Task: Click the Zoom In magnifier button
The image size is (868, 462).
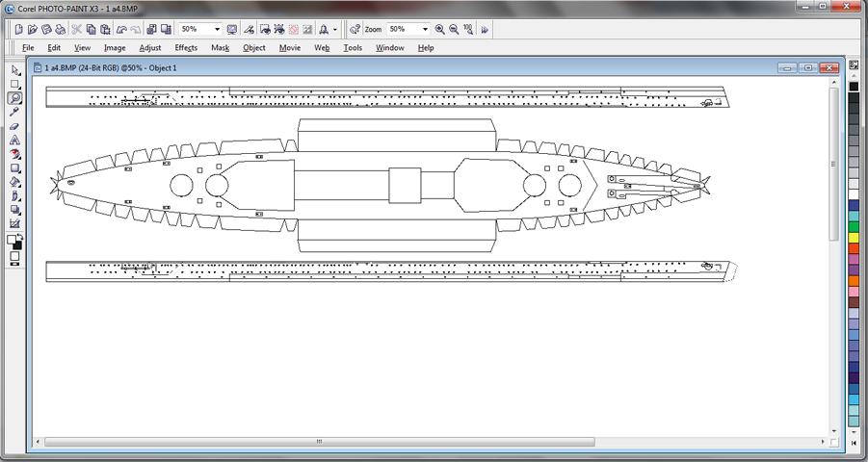Action: pyautogui.click(x=440, y=30)
